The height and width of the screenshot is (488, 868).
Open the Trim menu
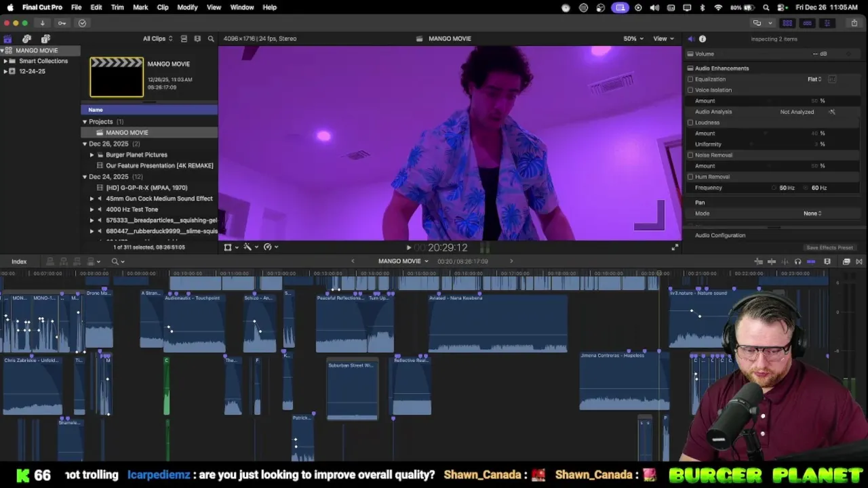coord(117,7)
